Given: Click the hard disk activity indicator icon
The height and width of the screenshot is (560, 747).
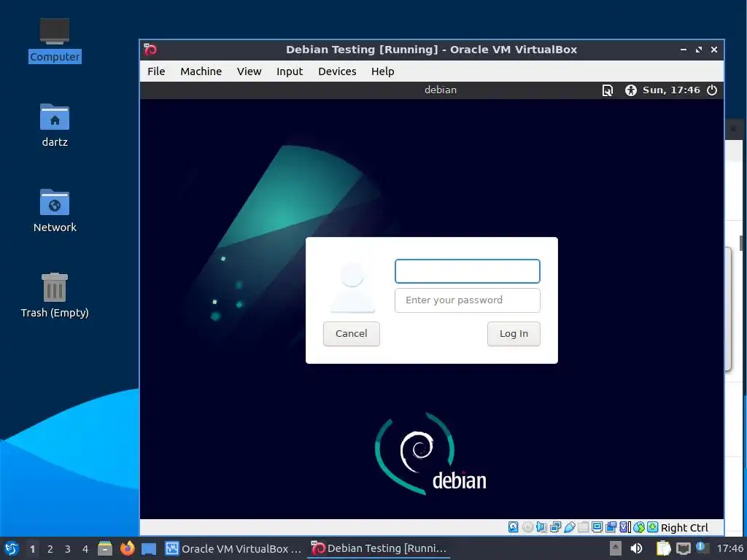Looking at the screenshot, I should (513, 527).
